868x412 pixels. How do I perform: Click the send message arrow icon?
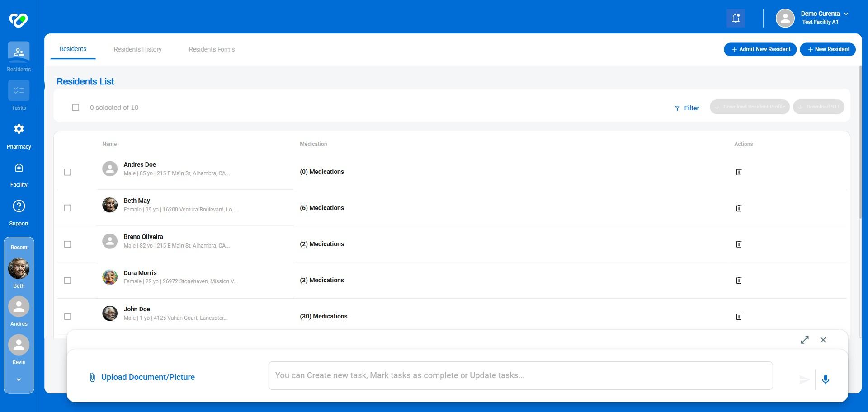tap(804, 379)
